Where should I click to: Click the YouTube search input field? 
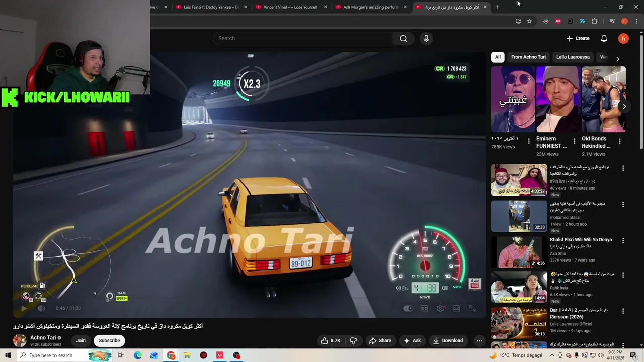coord(303,38)
